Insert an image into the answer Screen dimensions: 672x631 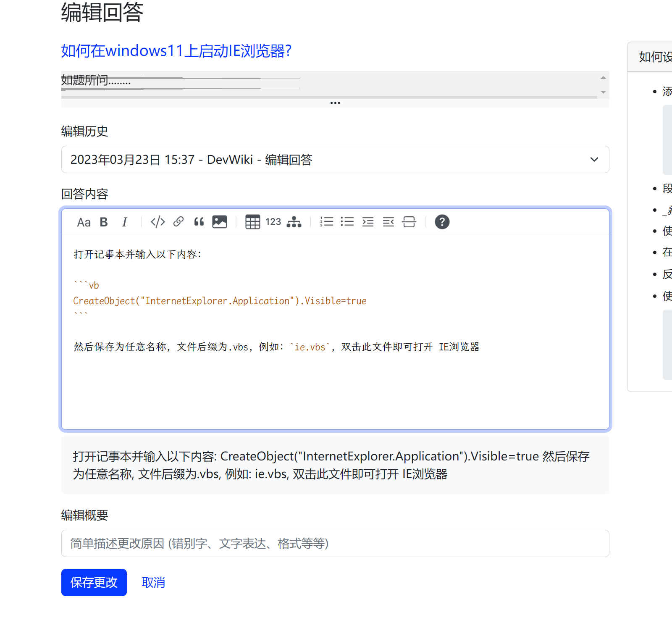click(220, 222)
